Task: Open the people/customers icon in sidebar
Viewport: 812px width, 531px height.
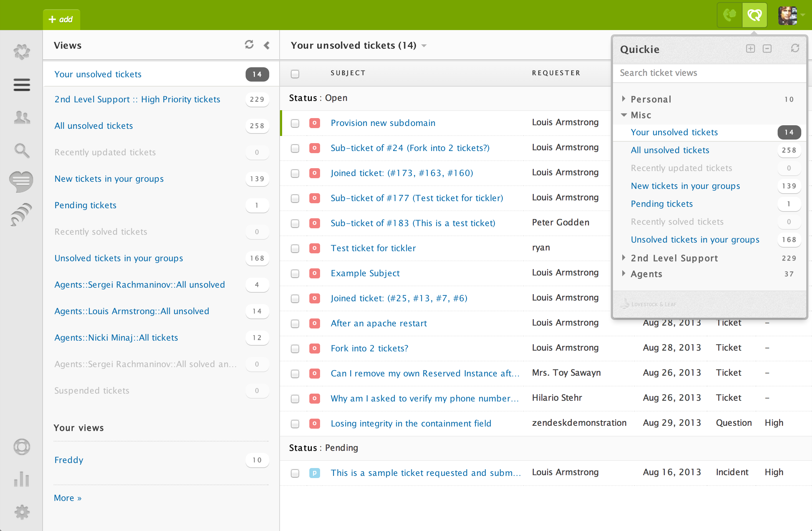Action: point(22,117)
